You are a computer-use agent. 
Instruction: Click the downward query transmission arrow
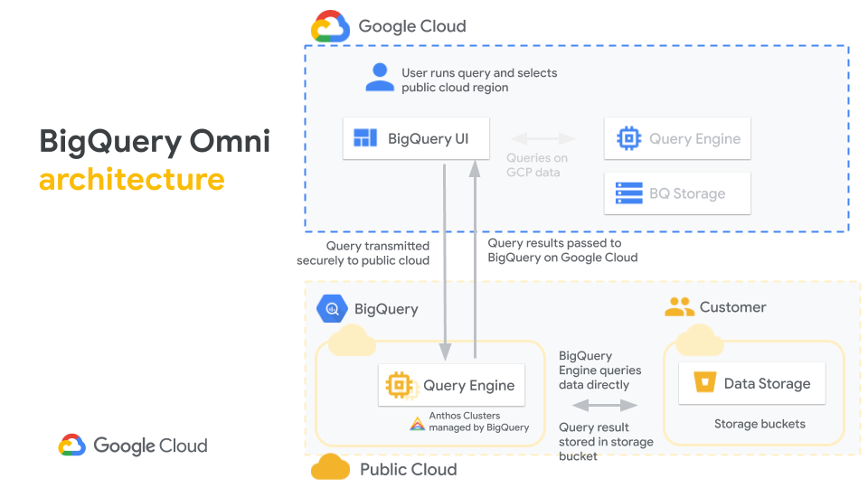click(445, 262)
